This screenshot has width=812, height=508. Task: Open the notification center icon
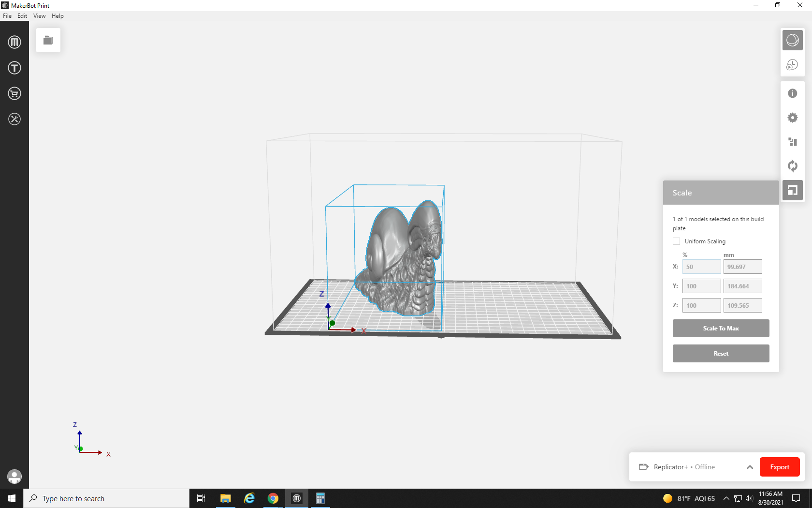pos(796,498)
